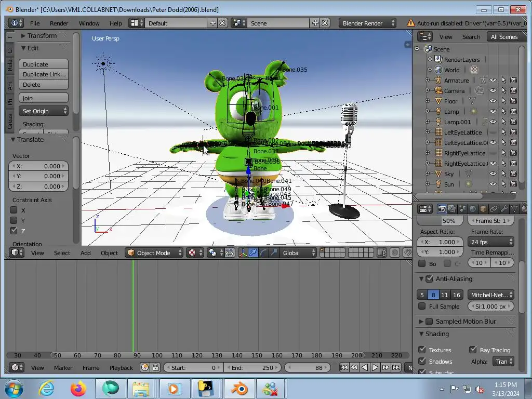
Task: Click the Join button
Action: [44, 98]
